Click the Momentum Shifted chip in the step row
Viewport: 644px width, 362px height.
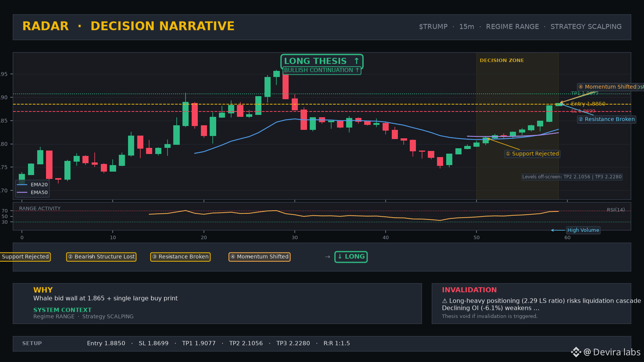click(x=260, y=257)
